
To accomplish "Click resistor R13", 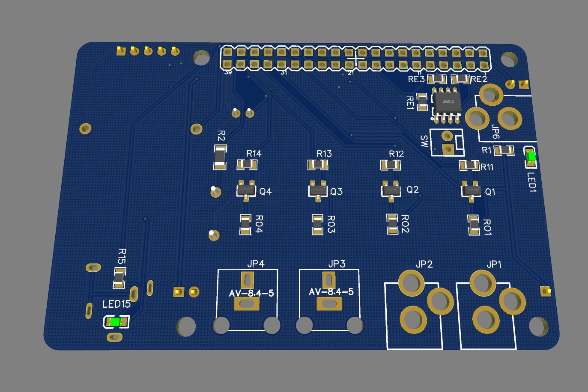I will point(318,164).
